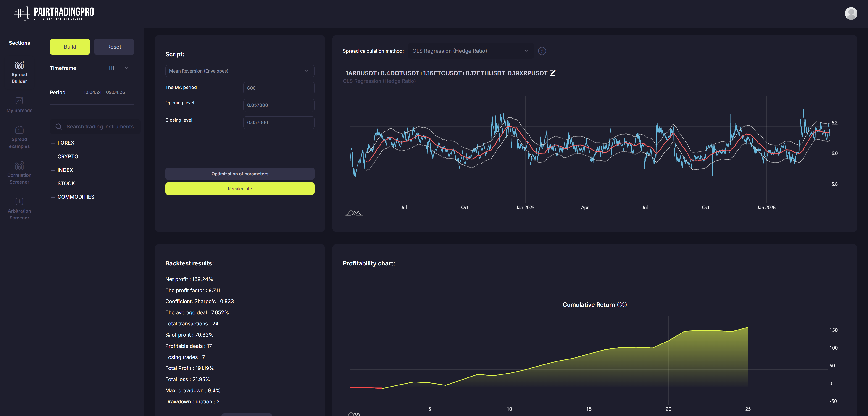This screenshot has height=416, width=868.
Task: Open the Spread Builder section icon
Action: click(19, 65)
